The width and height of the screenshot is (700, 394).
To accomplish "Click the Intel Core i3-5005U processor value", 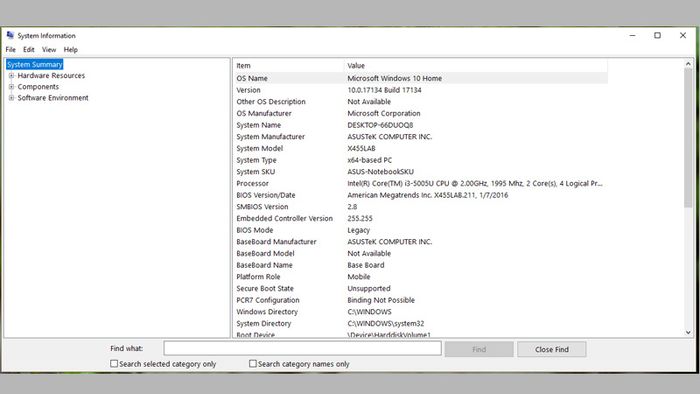I will 475,183.
